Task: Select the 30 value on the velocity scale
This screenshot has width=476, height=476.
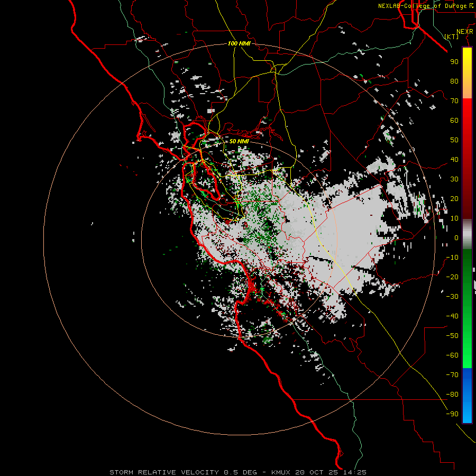Action: click(454, 179)
